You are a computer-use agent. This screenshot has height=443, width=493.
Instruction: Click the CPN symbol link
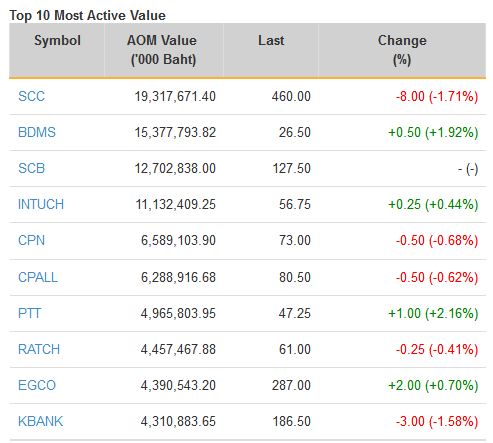(31, 240)
